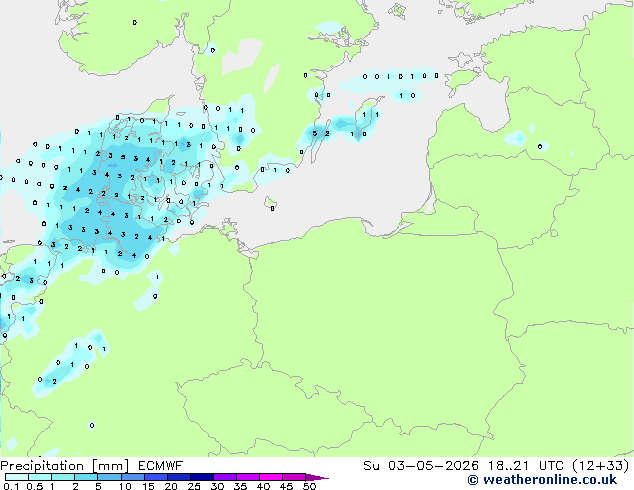The width and height of the screenshot is (634, 490).
Task: Click the '30' legend scale label
Action: pyautogui.click(x=217, y=486)
